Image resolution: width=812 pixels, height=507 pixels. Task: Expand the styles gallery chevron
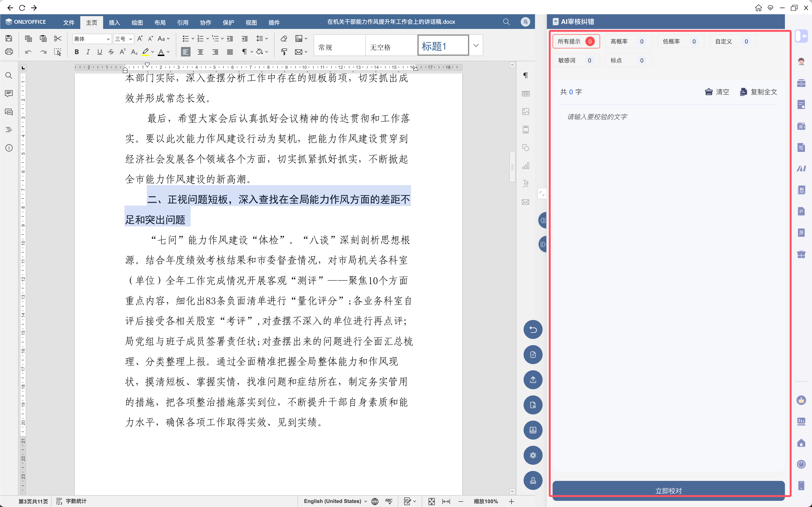click(x=476, y=45)
